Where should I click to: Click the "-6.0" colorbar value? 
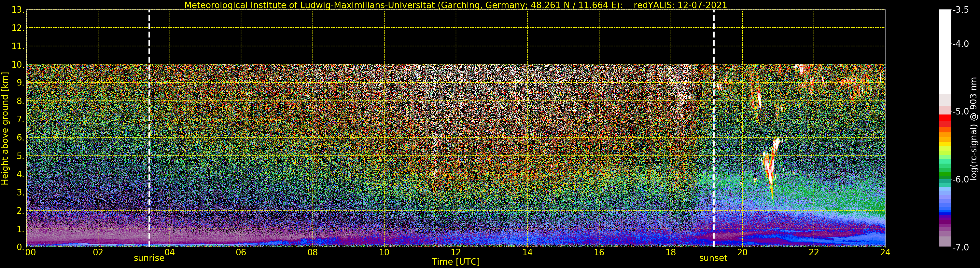click(960, 180)
